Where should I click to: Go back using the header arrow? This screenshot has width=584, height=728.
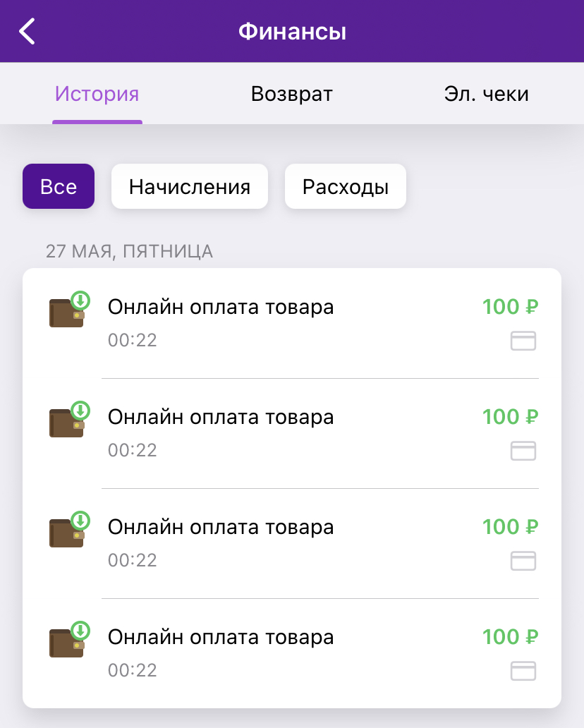27,31
